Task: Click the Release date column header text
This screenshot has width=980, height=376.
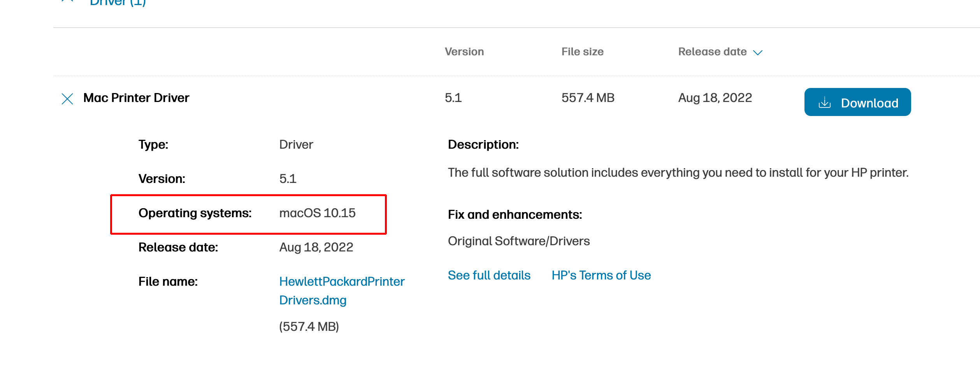Action: [712, 52]
